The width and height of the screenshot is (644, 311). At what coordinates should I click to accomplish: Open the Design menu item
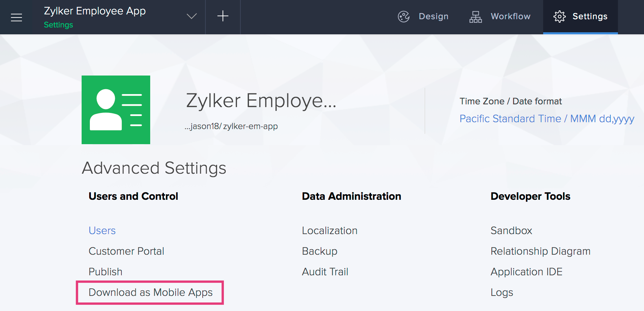tap(433, 16)
